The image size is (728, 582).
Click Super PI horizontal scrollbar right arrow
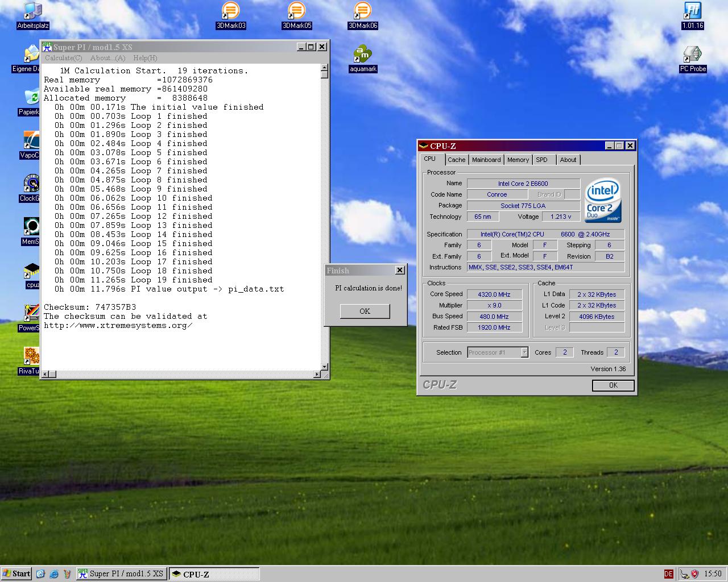pyautogui.click(x=317, y=374)
